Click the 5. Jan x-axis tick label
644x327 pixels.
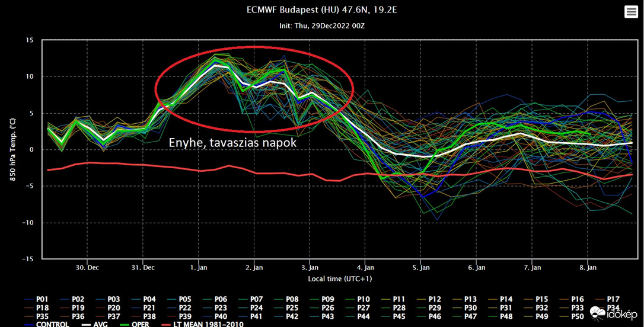[x=420, y=268]
